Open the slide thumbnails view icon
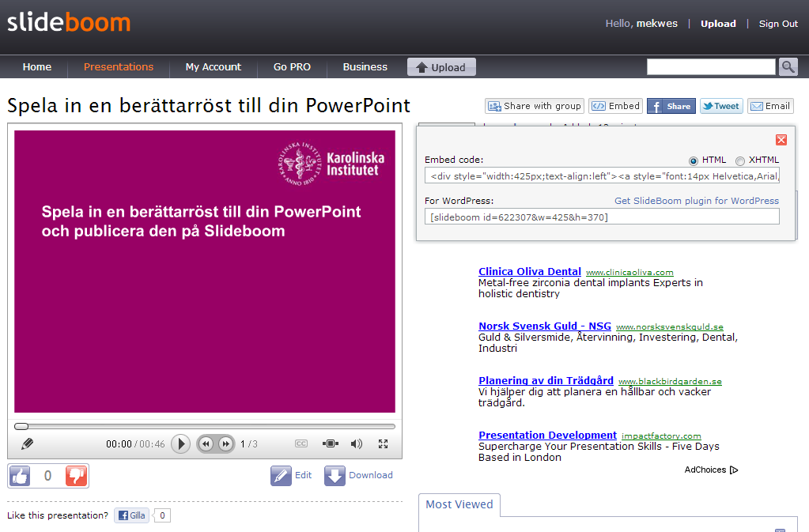 [331, 443]
